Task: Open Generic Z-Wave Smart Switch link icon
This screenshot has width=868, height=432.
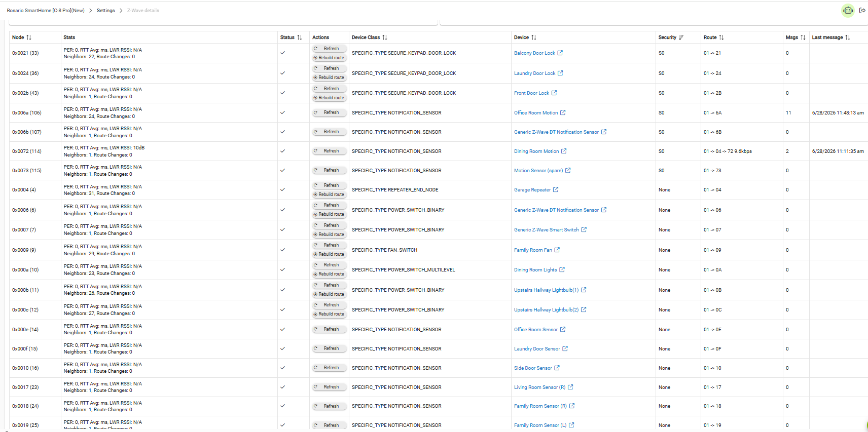Action: point(584,229)
